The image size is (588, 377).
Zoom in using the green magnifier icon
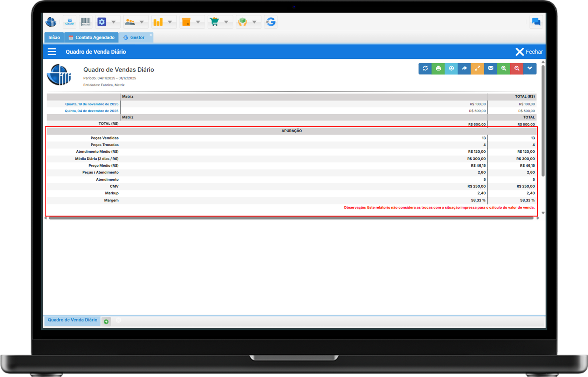504,68
